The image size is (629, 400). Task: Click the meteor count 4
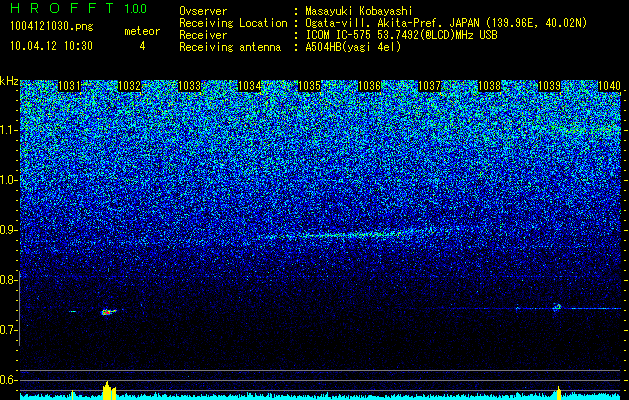(142, 46)
